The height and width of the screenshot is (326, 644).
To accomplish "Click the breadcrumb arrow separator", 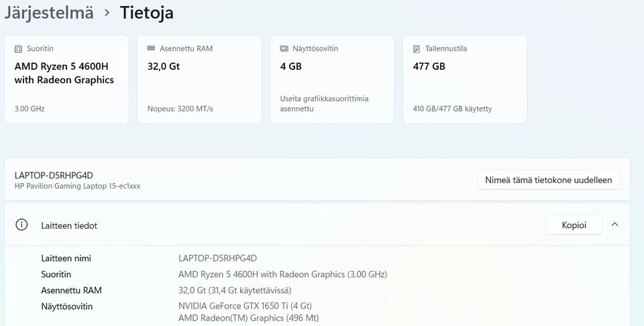I will tap(107, 13).
